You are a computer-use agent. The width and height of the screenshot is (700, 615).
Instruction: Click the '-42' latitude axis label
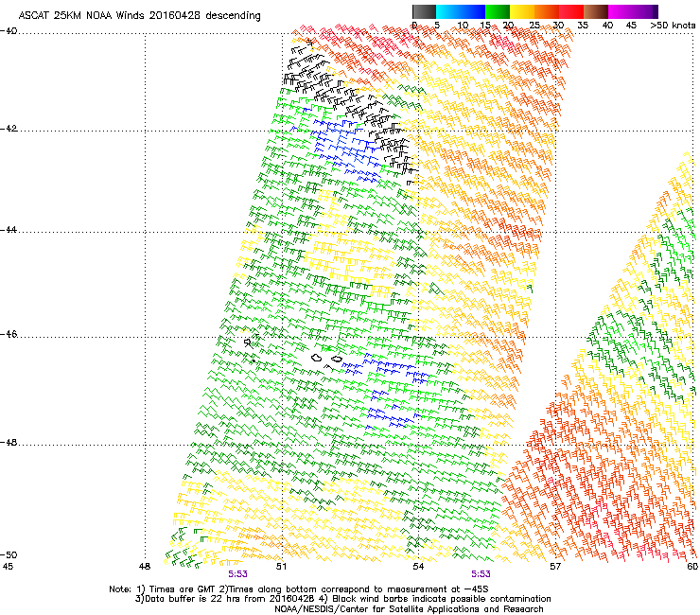[9, 129]
